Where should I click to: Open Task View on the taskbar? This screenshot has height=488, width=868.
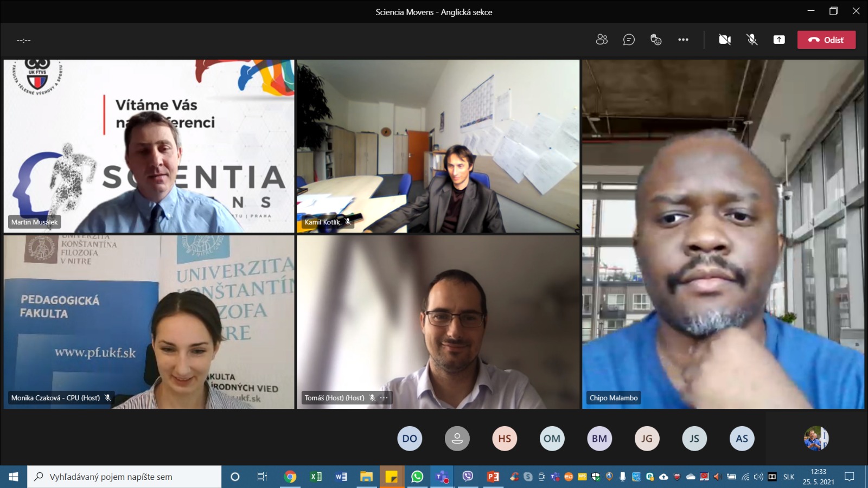click(262, 477)
